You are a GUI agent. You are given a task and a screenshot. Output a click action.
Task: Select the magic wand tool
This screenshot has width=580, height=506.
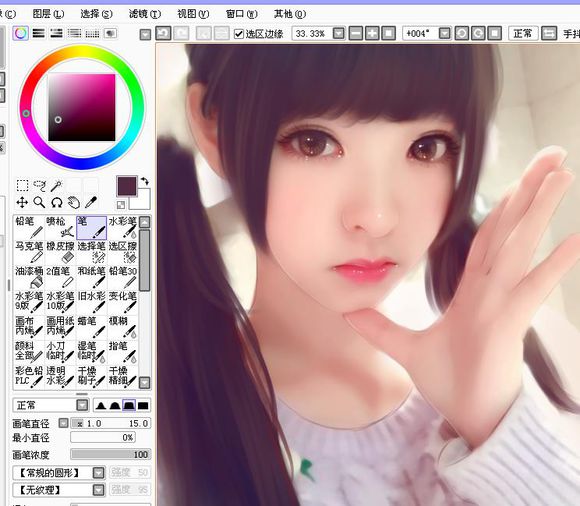pyautogui.click(x=56, y=185)
